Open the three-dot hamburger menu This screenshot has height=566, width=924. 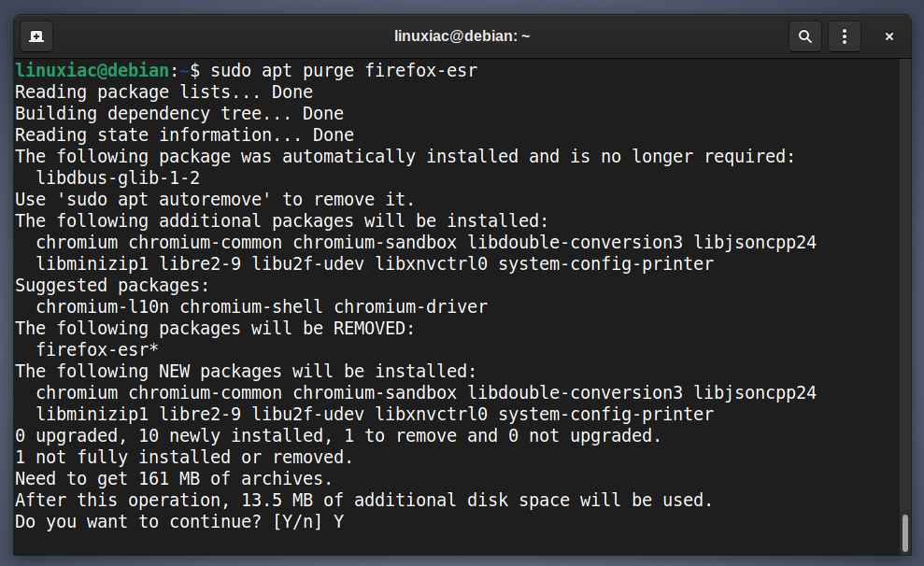pos(845,36)
